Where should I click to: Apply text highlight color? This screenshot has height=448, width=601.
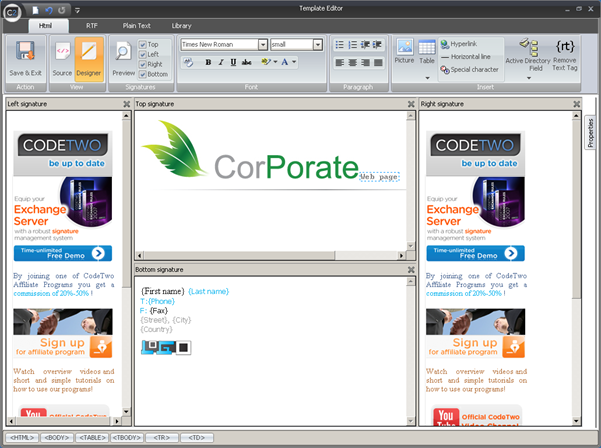pos(266,62)
